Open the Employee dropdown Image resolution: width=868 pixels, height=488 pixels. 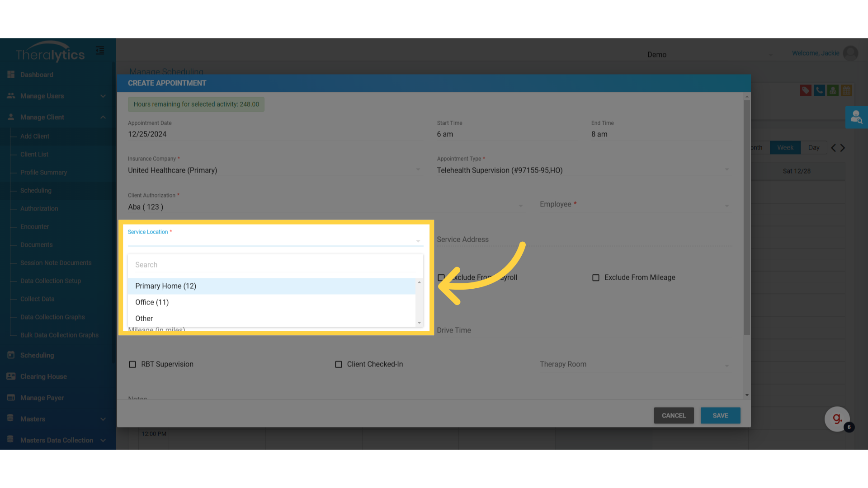pyautogui.click(x=633, y=205)
